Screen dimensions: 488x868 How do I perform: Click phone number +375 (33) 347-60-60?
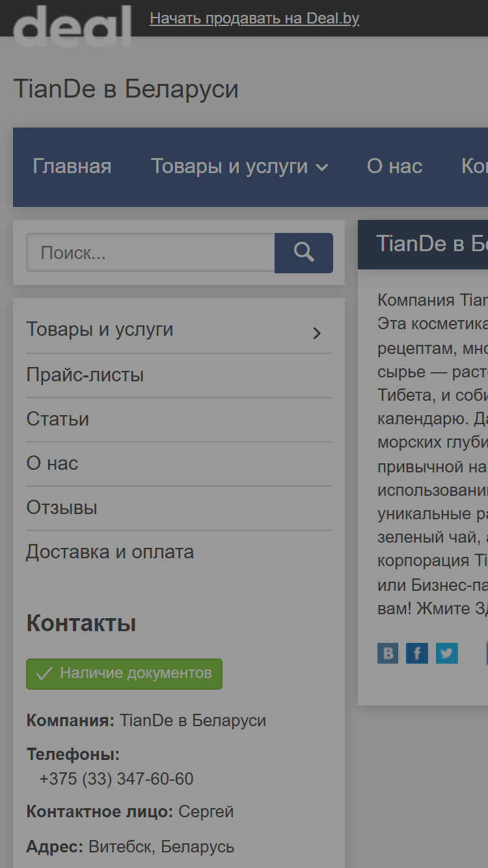116,779
